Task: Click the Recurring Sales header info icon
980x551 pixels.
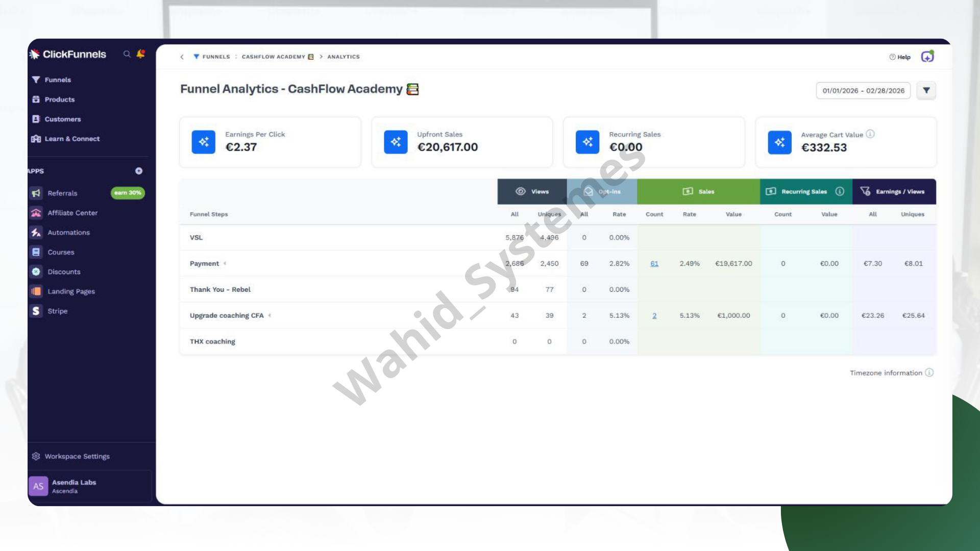Action: pos(840,191)
